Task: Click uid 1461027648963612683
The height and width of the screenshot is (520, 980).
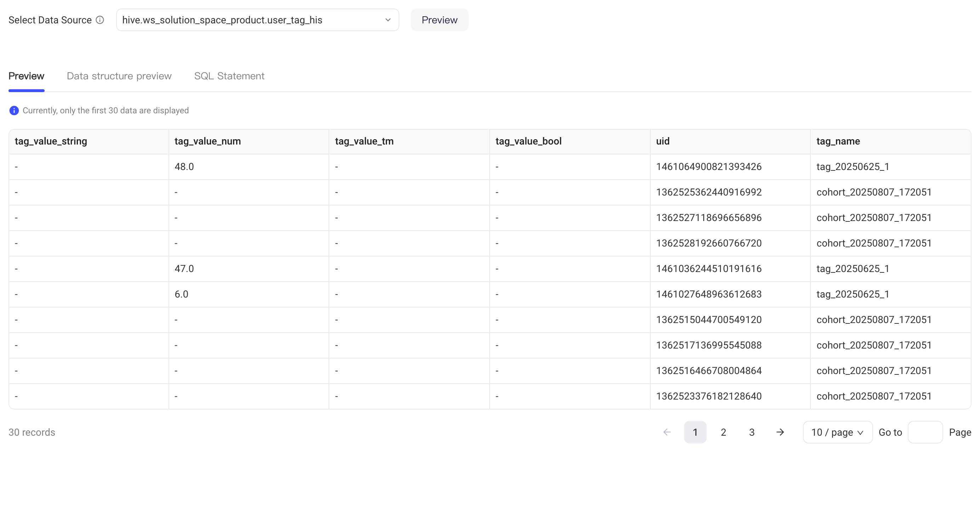Action: (x=709, y=294)
